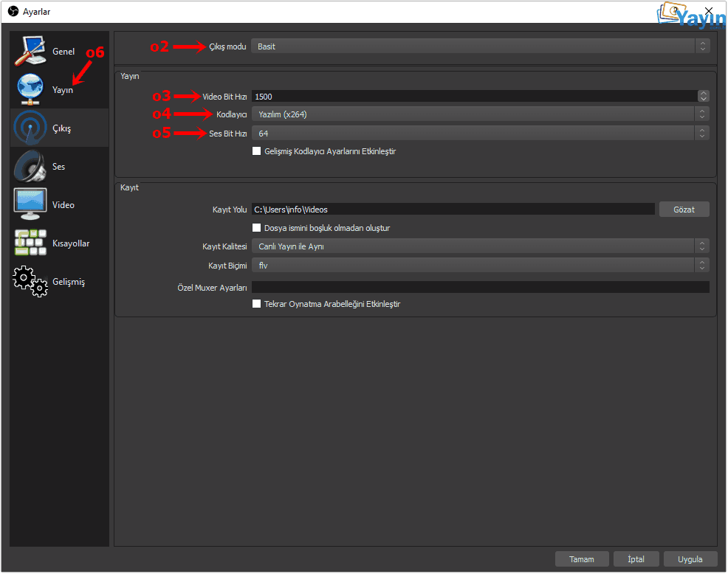728x574 pixels.
Task: Click the Gelişmiş gears icon
Action: [x=30, y=281]
